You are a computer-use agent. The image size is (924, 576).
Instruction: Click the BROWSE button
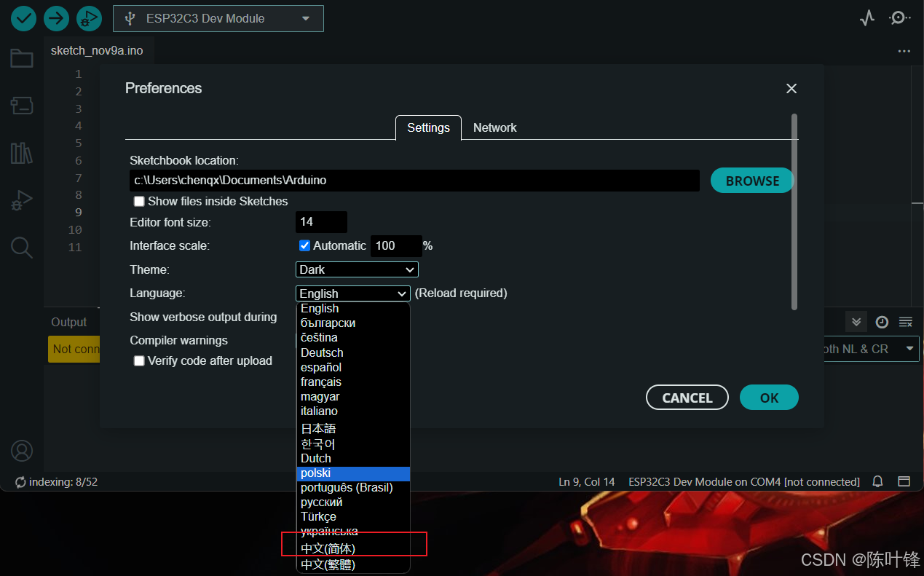[752, 181]
